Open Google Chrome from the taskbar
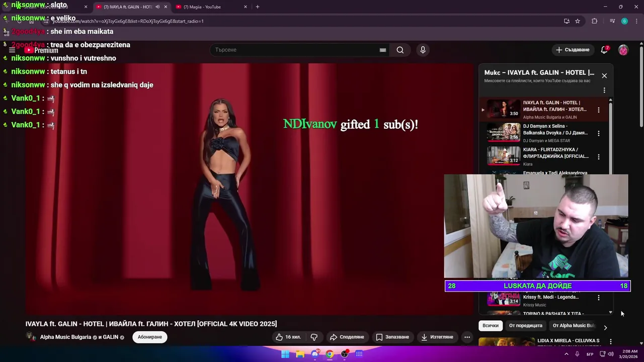This screenshot has height=362, width=644. (x=330, y=354)
